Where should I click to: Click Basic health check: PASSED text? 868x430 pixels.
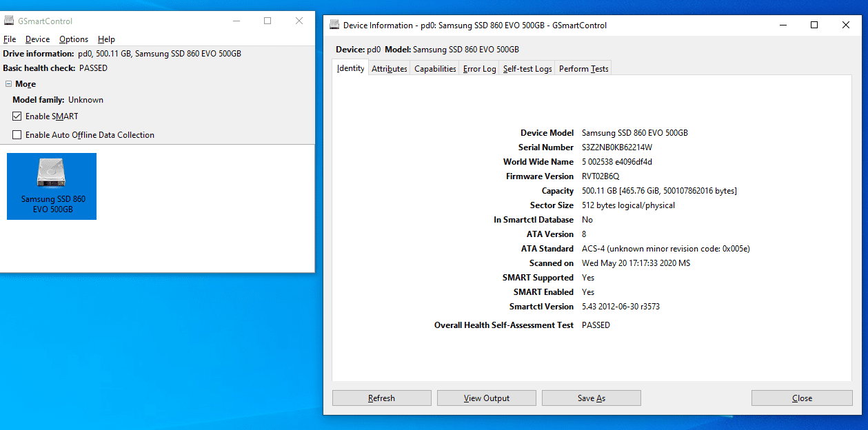55,68
